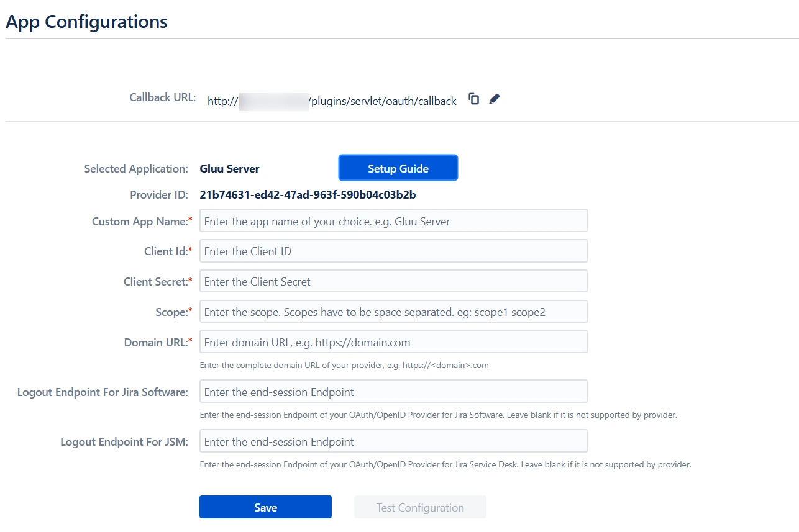
Task: Click the 'Callback URL:' label
Action: coord(162,97)
